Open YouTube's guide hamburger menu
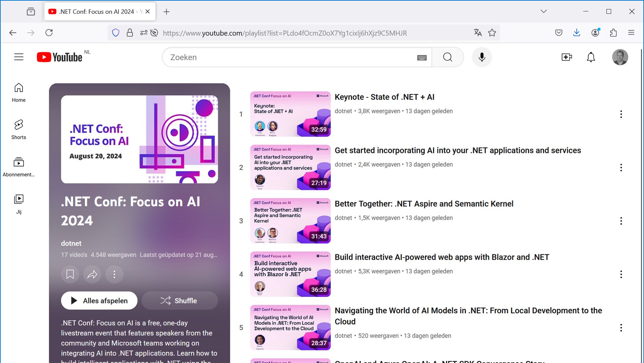Image resolution: width=644 pixels, height=363 pixels. [x=19, y=57]
